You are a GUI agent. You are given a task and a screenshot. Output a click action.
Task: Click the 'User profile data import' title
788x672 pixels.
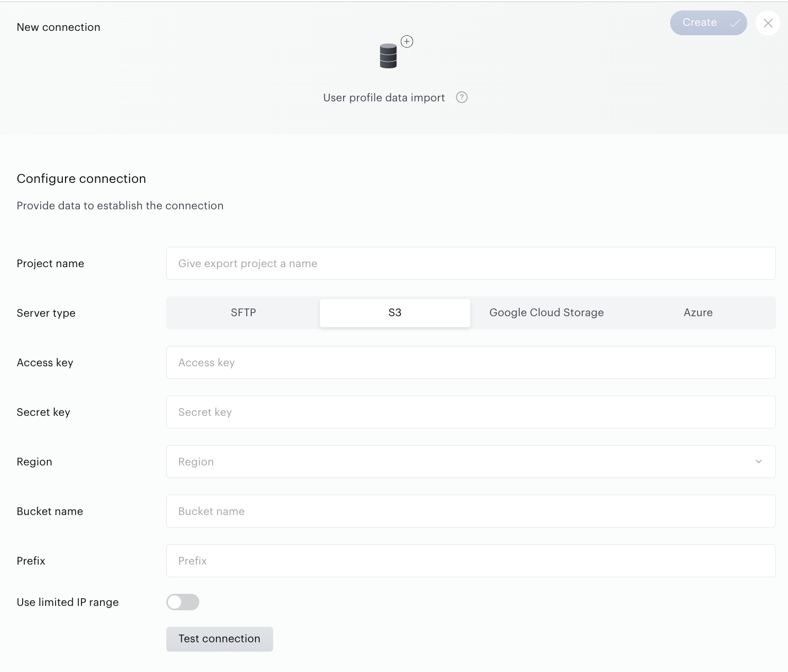pyautogui.click(x=384, y=97)
